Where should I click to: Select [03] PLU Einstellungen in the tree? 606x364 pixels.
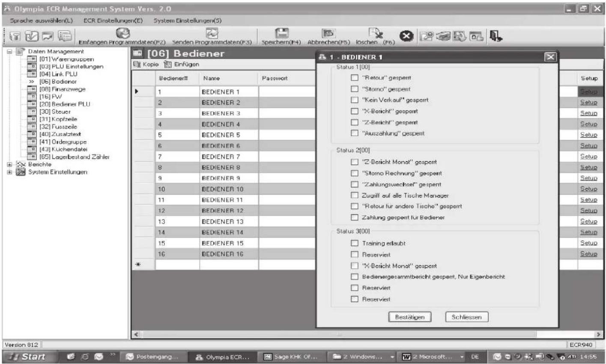click(x=71, y=67)
